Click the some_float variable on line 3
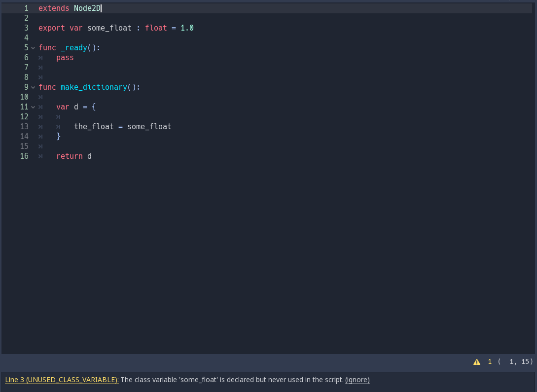This screenshot has width=537, height=392. [108, 28]
